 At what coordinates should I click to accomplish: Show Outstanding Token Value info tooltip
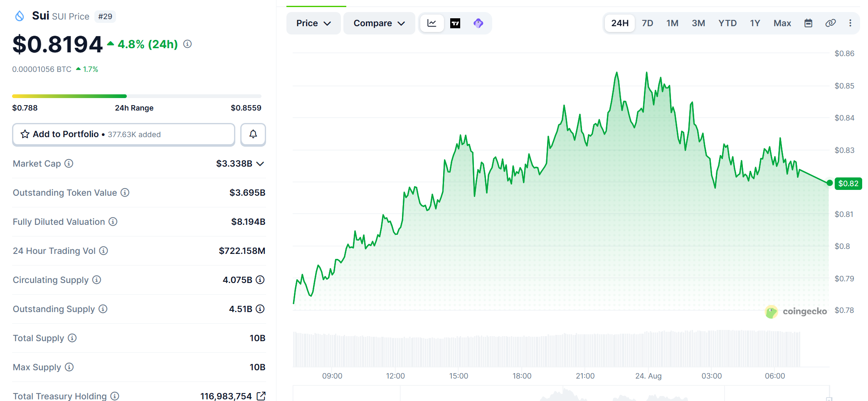[125, 192]
